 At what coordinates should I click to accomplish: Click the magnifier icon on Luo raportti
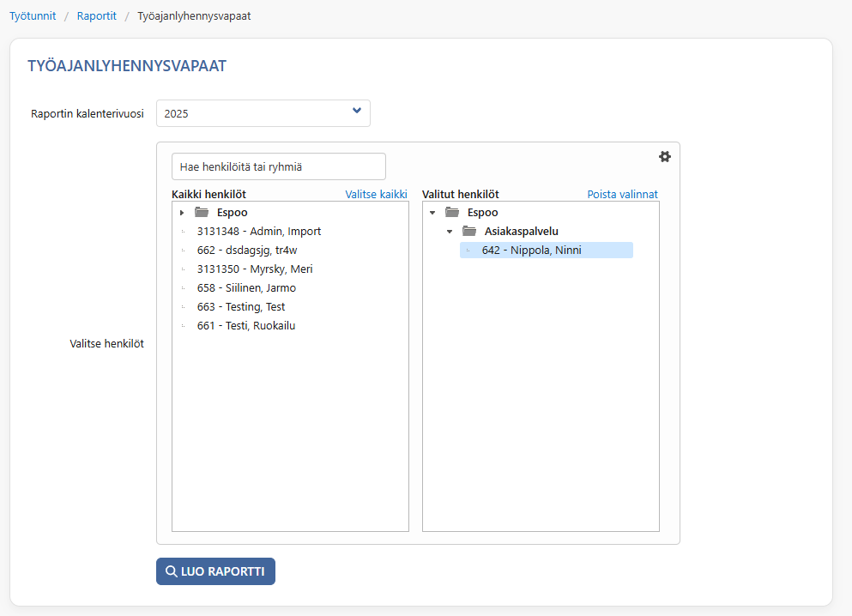[x=171, y=571]
